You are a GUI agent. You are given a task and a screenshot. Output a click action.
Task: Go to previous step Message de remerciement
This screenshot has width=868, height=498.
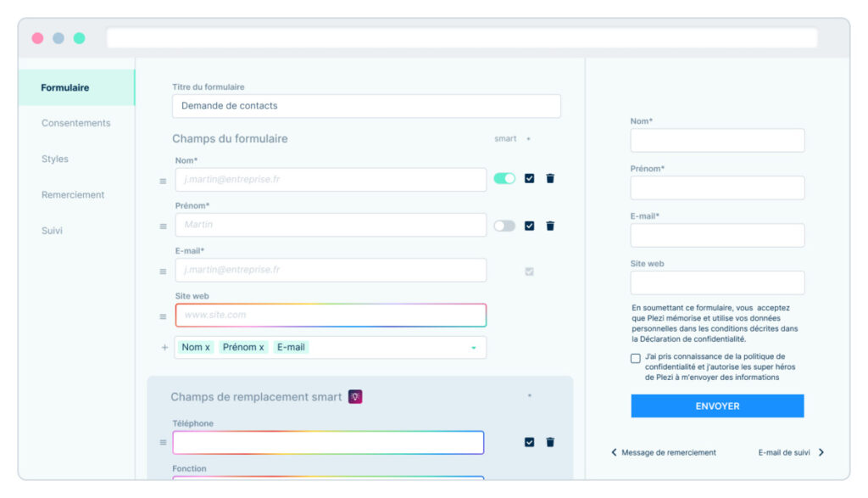point(663,452)
